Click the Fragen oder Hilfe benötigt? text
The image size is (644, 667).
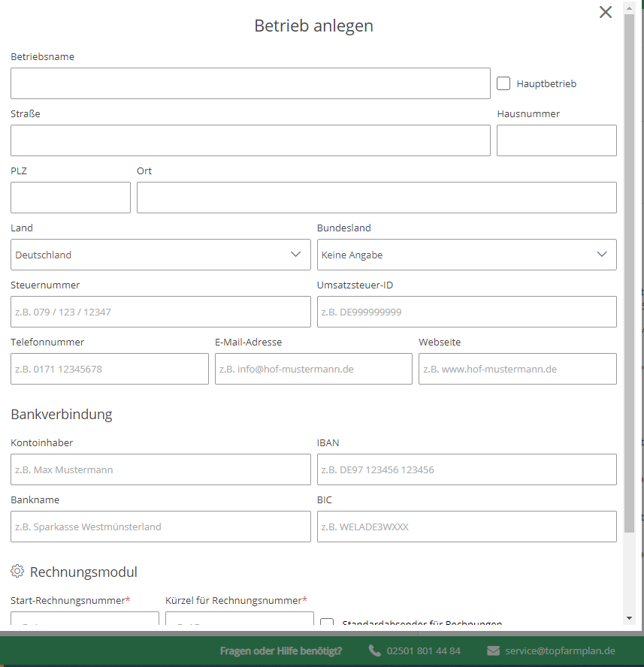(x=281, y=650)
